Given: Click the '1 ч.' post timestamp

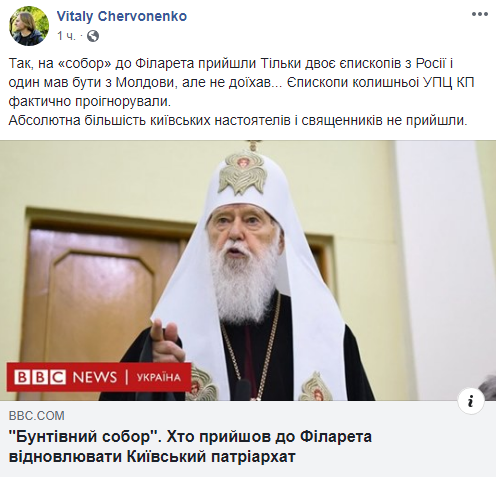Looking at the screenshot, I should coord(66,36).
